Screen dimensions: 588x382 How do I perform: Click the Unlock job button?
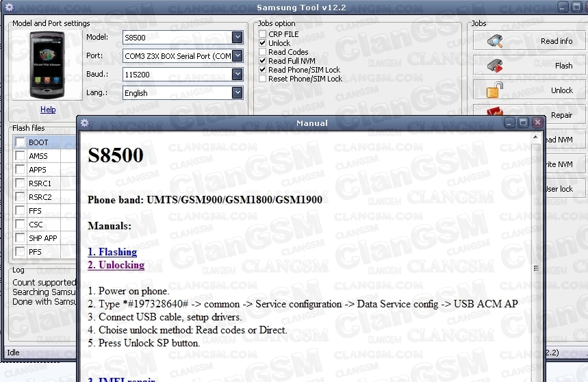point(529,90)
